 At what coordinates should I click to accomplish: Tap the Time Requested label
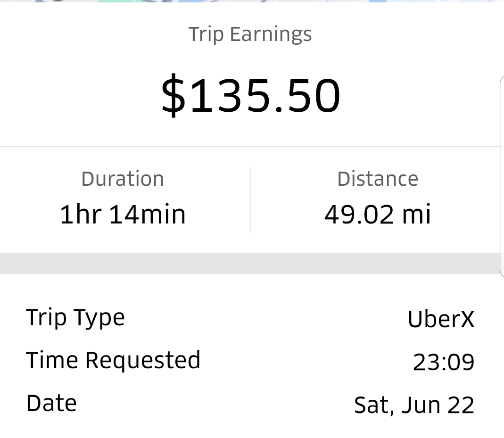point(113,360)
